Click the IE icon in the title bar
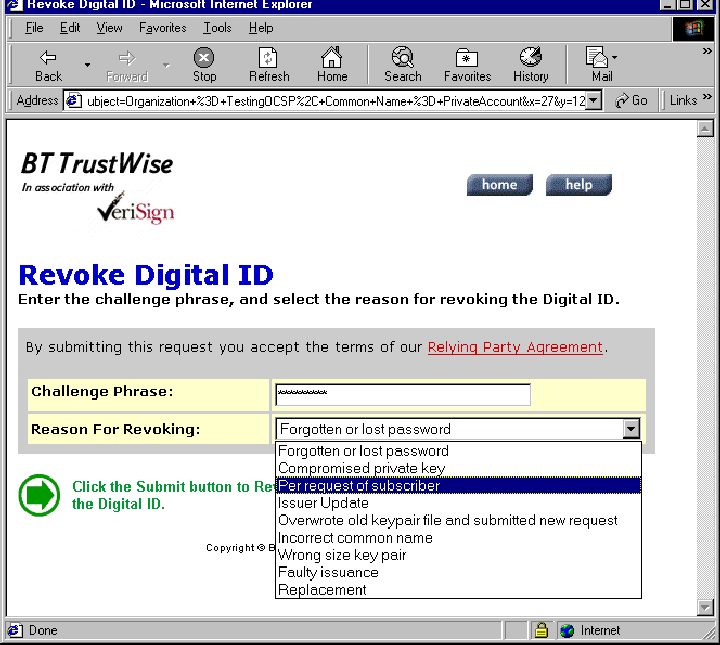The image size is (720, 645). coord(15,5)
